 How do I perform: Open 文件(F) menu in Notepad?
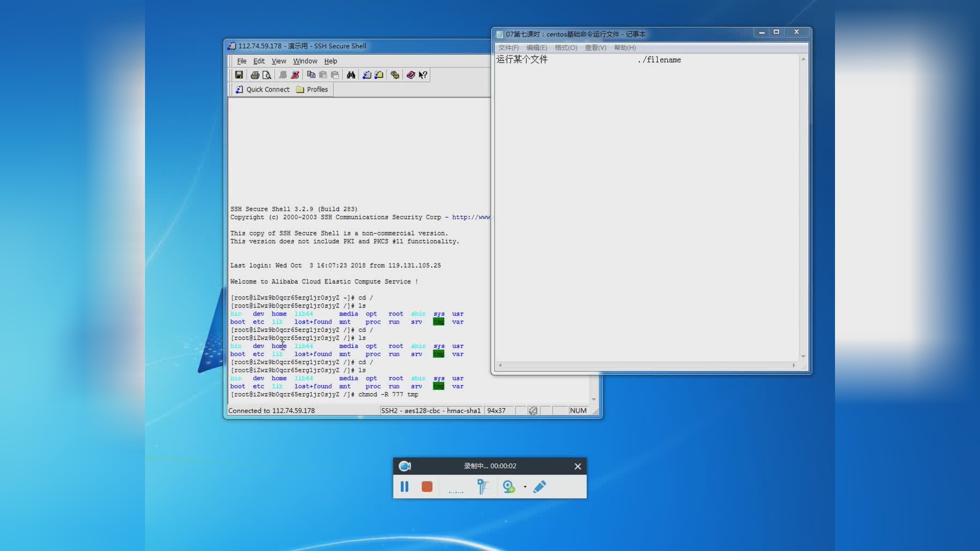(508, 47)
